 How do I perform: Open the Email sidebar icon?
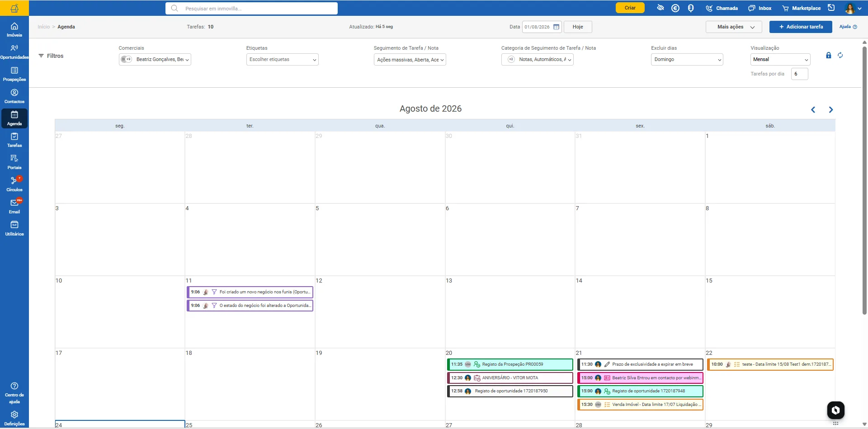click(x=14, y=207)
